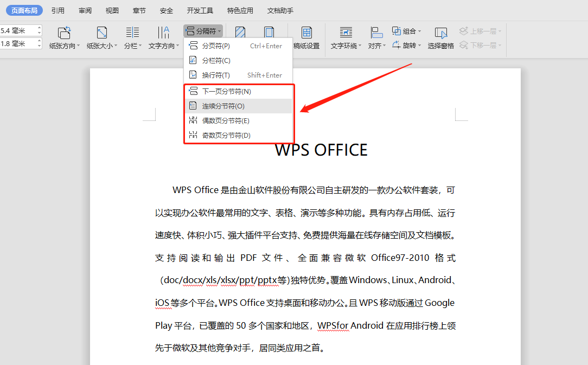Screen dimensions: 588x365
Task: Click the underlined word "WPSfor" in the paragraph
Action: 333,325
